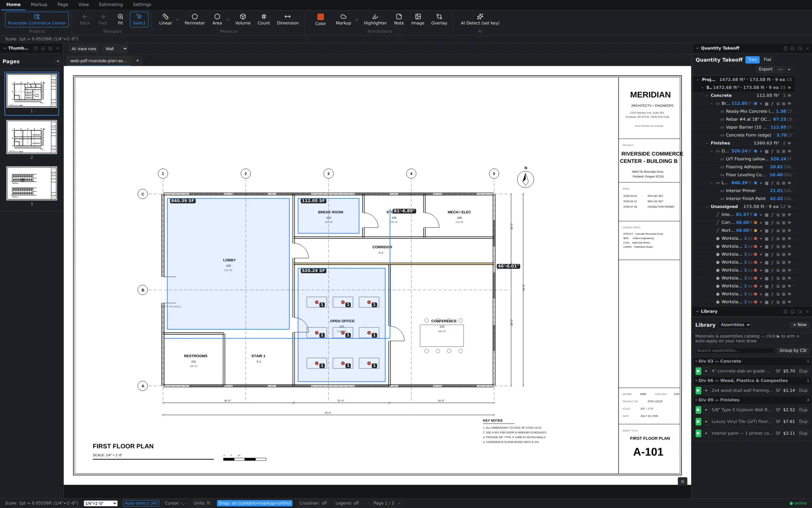Collapse Div 09 — Finishes library section
Screen dimensions: 812x508
pyautogui.click(x=696, y=400)
